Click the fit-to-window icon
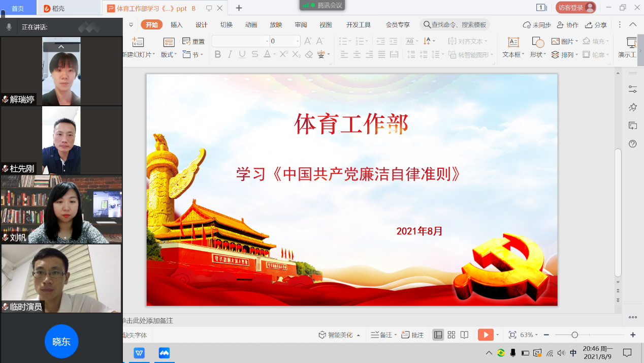Viewport: 644px width, 363px height. coord(512,335)
